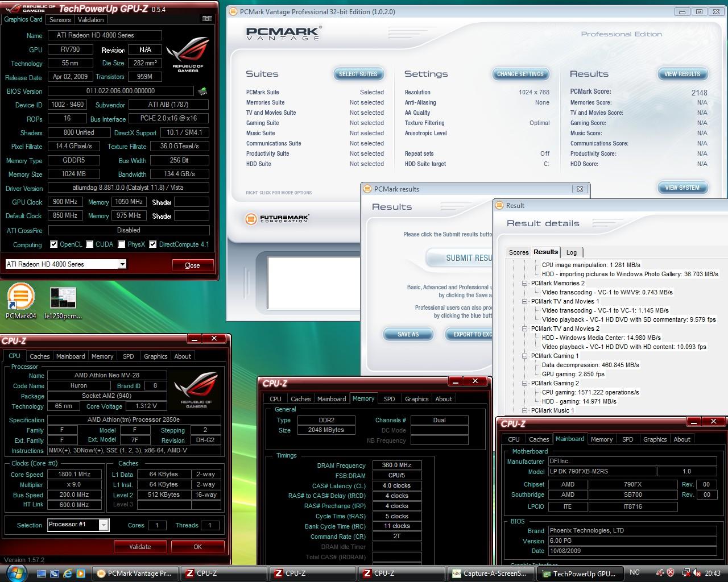Image resolution: width=728 pixels, height=582 pixels.
Task: Toggle the DirectCompute 4.1 checkbox
Action: (x=153, y=244)
